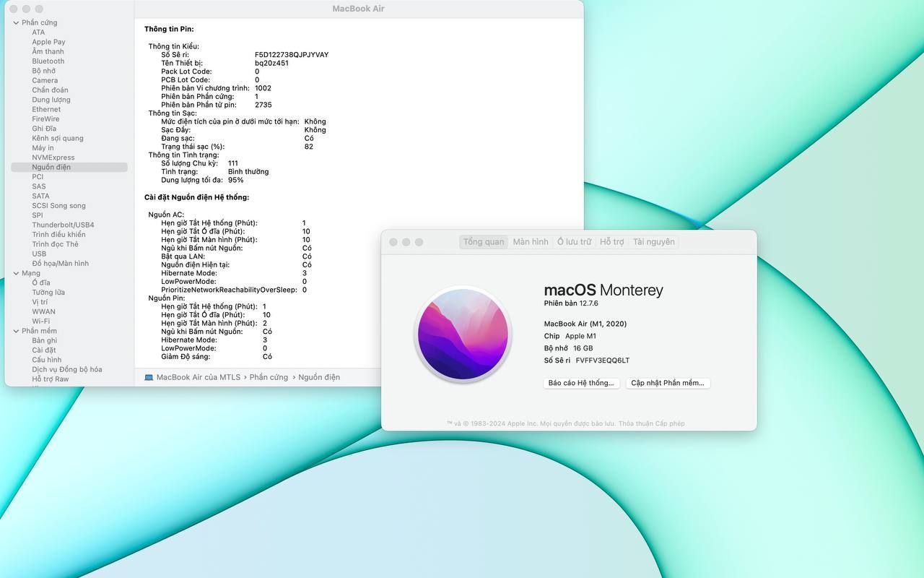This screenshot has width=924, height=578.
Task: Click battery serial number F5D122738QJPJYVAY
Action: click(x=292, y=55)
